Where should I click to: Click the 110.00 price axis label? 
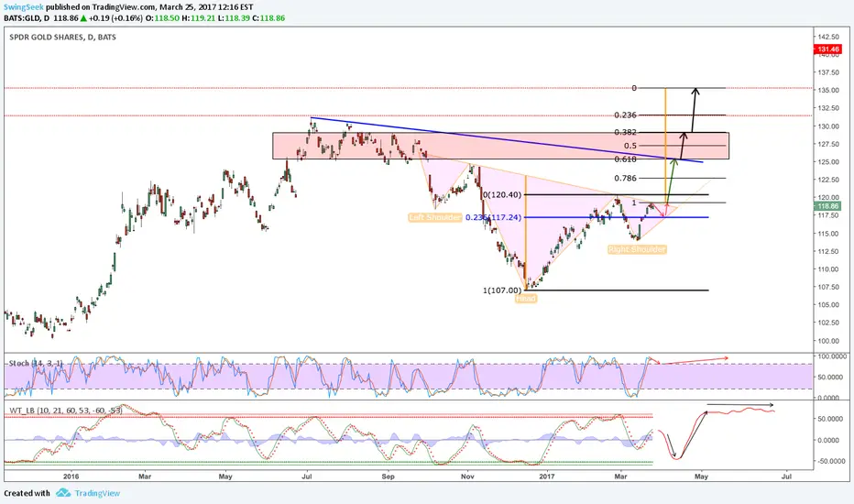pos(827,269)
